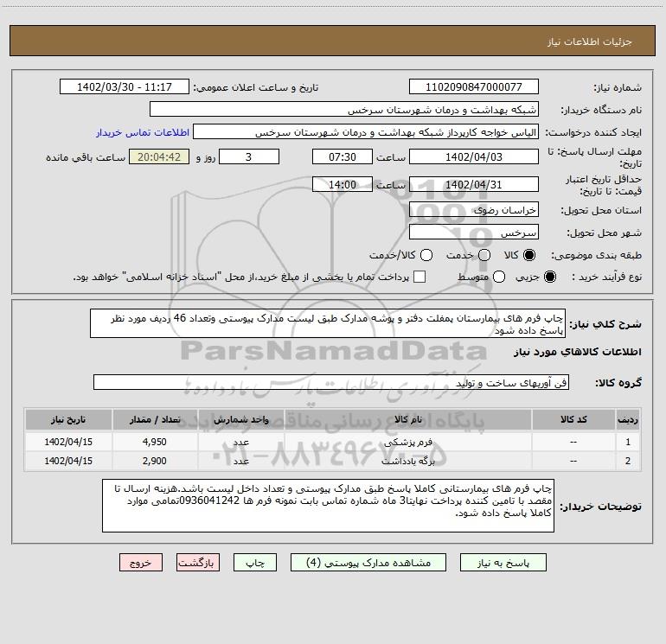
Task: Click the تاریخ نیاز column header
Action: tap(68, 419)
